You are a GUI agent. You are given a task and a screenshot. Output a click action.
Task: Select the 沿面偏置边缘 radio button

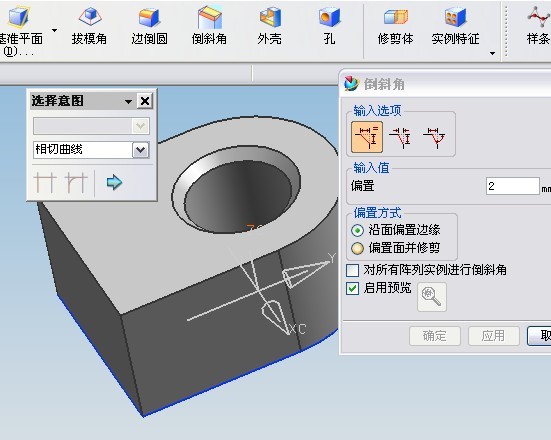(x=357, y=231)
